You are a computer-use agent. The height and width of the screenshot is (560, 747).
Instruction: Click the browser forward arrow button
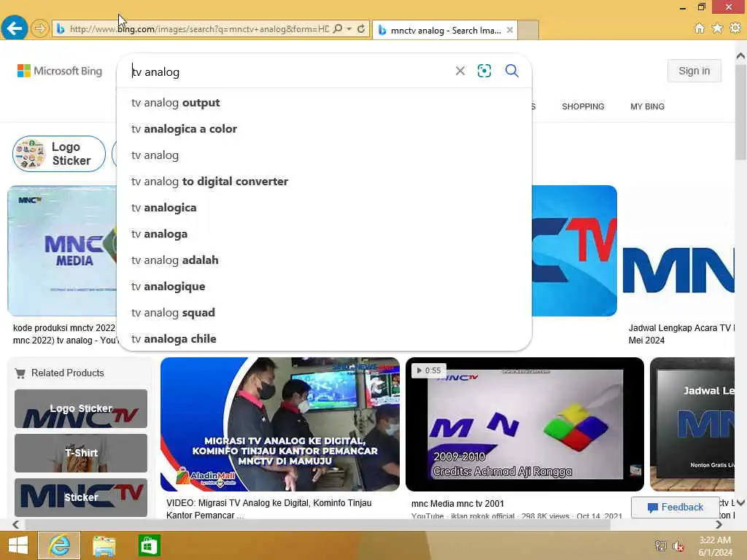[x=40, y=28]
